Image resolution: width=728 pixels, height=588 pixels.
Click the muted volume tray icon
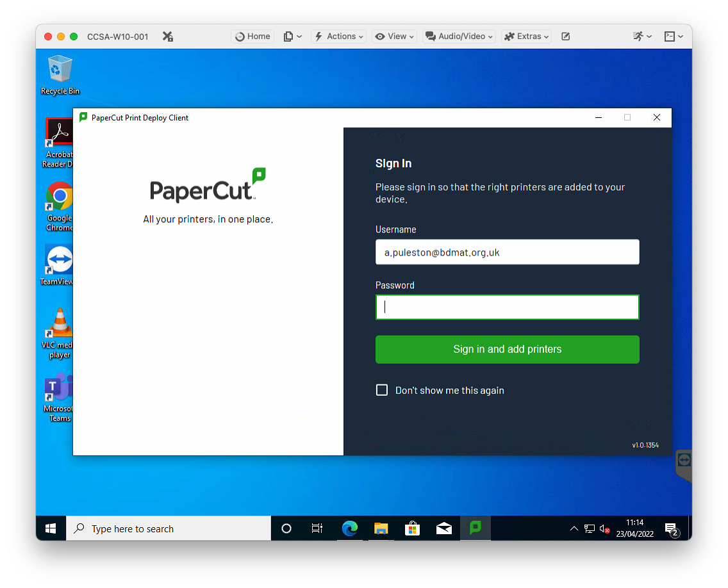(604, 528)
